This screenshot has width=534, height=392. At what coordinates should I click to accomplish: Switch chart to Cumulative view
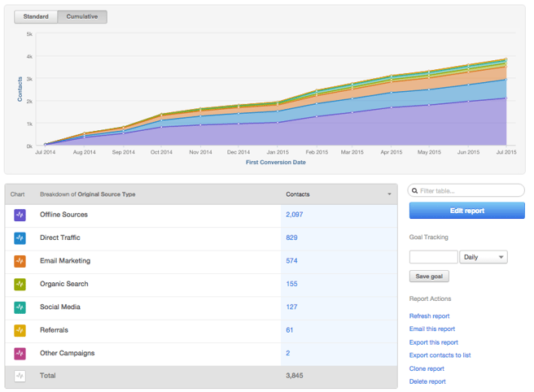pyautogui.click(x=82, y=16)
